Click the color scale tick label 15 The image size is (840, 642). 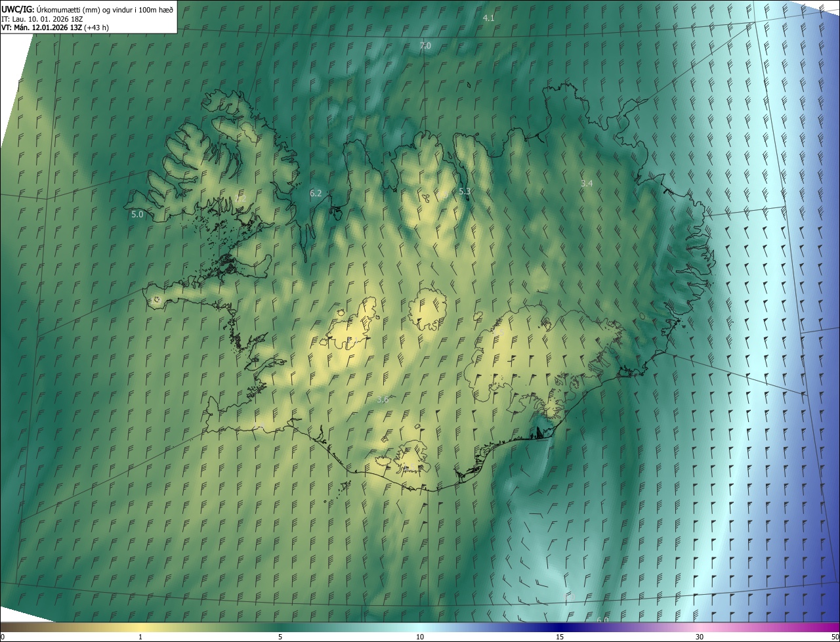[560, 637]
